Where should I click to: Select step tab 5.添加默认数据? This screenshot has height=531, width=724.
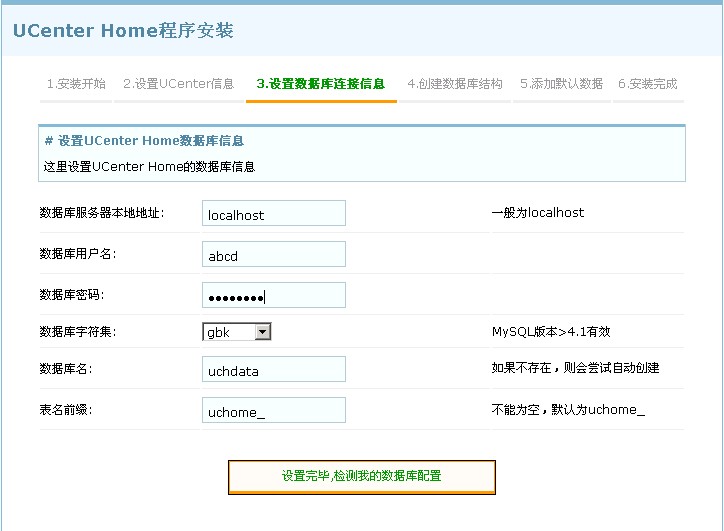coord(561,84)
